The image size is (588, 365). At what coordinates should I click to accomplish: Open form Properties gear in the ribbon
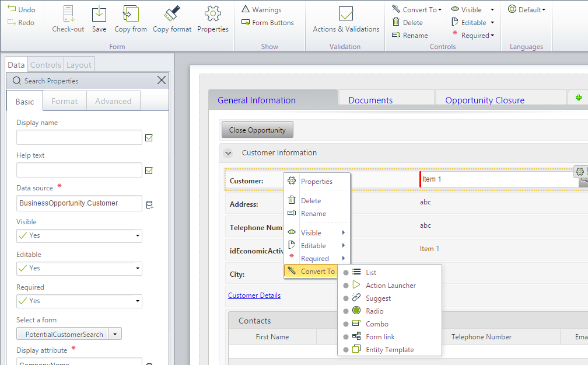212,14
